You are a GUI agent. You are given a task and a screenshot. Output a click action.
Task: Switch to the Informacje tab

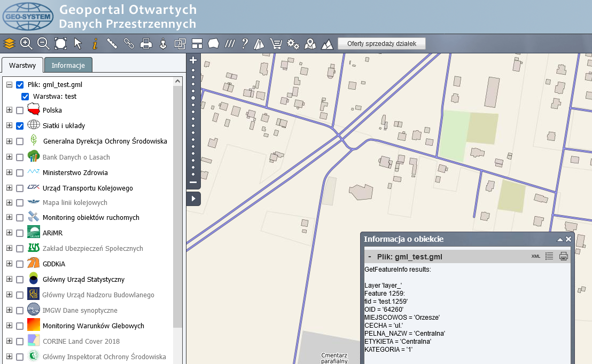click(x=68, y=65)
